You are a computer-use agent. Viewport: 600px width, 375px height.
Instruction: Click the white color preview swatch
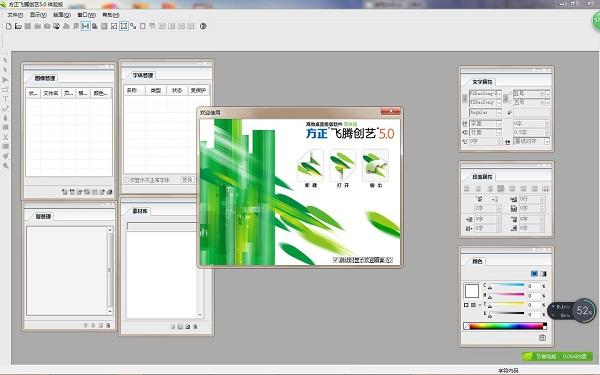[471, 291]
